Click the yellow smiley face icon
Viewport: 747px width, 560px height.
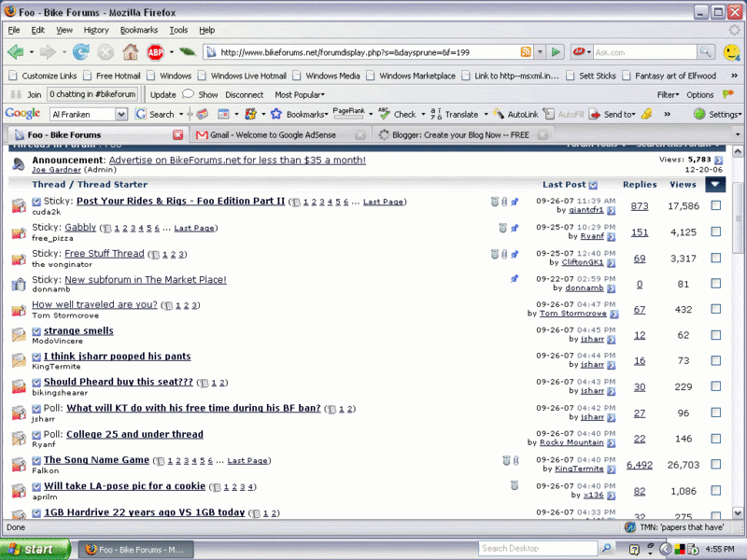[x=731, y=52]
